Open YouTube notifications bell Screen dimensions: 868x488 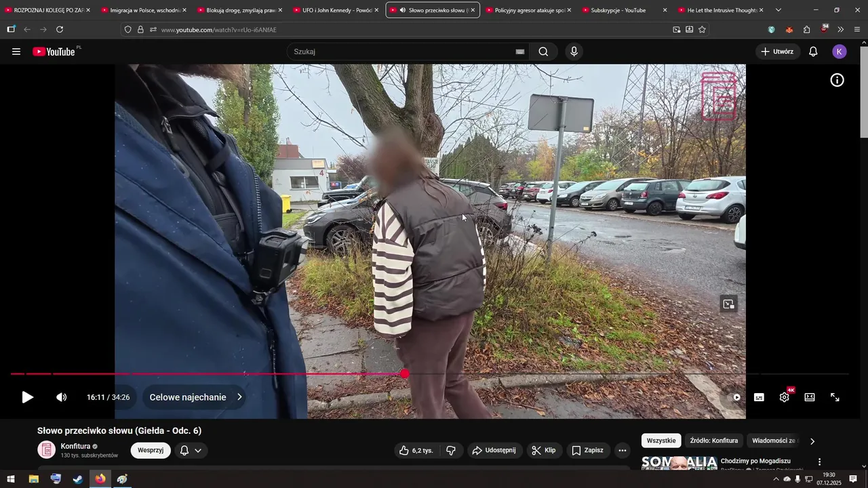point(813,52)
